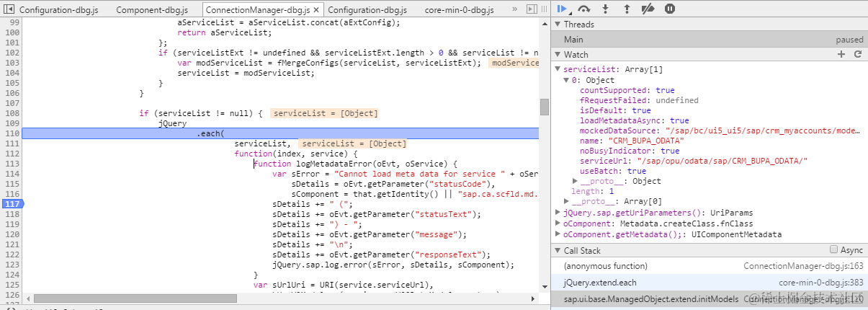Collapse the Watch section
868x310 pixels.
tap(558, 55)
